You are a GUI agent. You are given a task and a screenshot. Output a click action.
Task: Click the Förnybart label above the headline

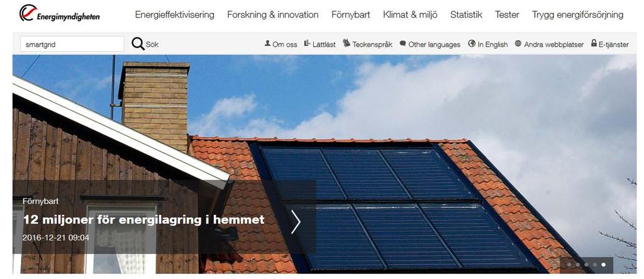[x=41, y=202]
